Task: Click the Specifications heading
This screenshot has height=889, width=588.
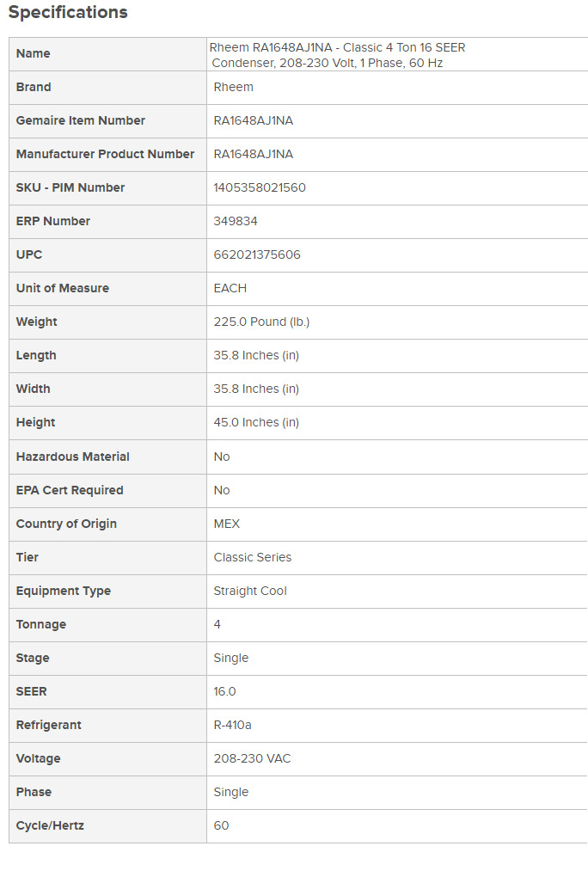Action: 68,13
